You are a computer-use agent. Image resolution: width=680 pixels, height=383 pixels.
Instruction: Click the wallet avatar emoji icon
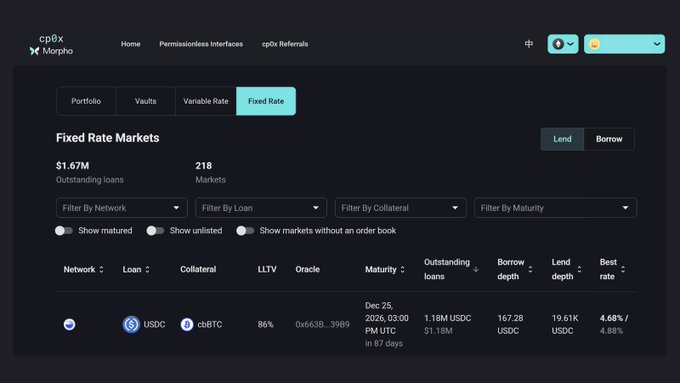click(595, 44)
